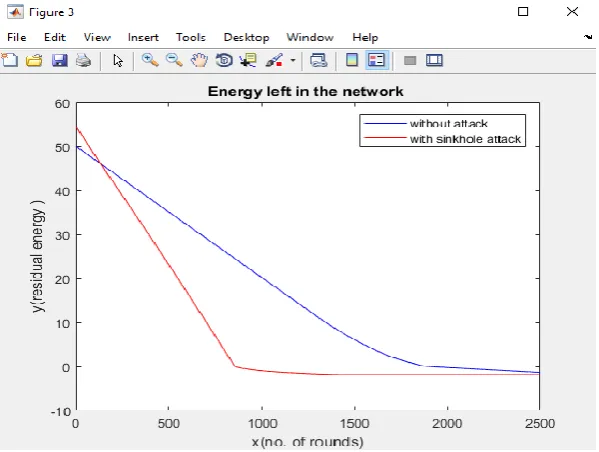
Task: Click the x-axis label 'x(no. of rounds)'
Action: coord(308,442)
